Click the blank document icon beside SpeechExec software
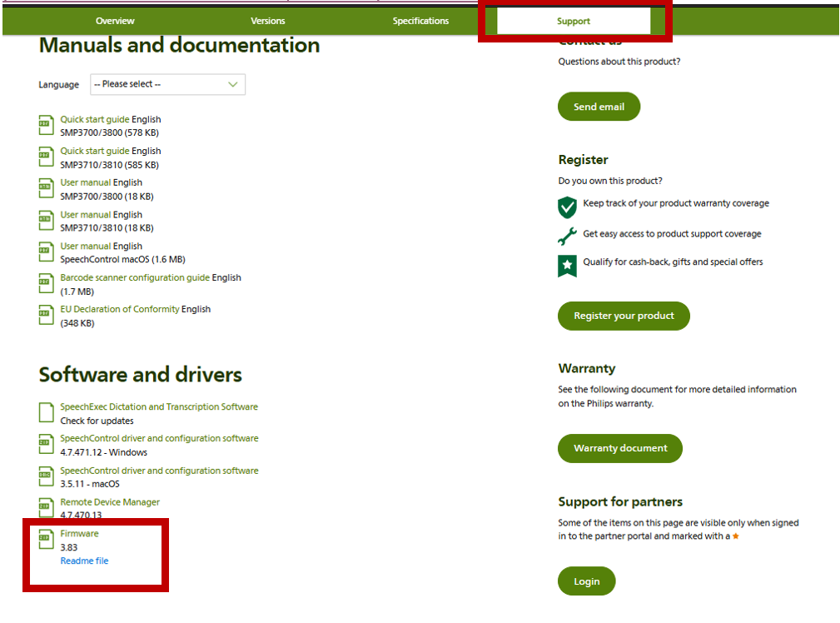The width and height of the screenshot is (840, 623). point(45,413)
